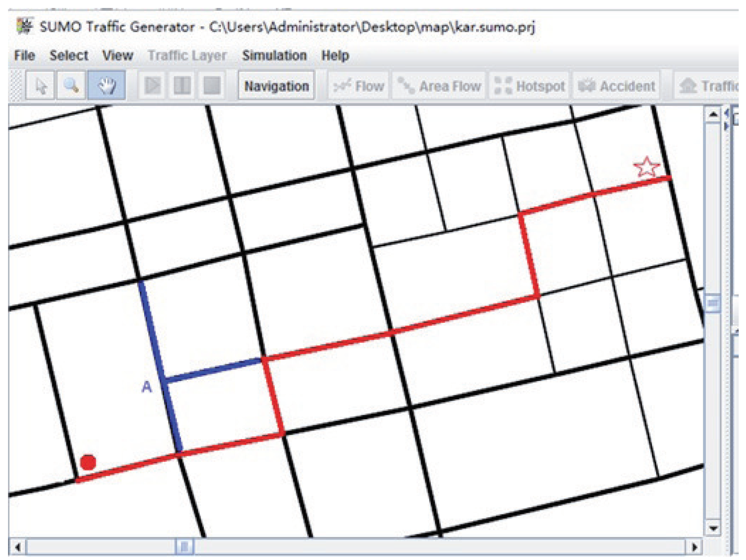Open the Help menu

coord(335,55)
